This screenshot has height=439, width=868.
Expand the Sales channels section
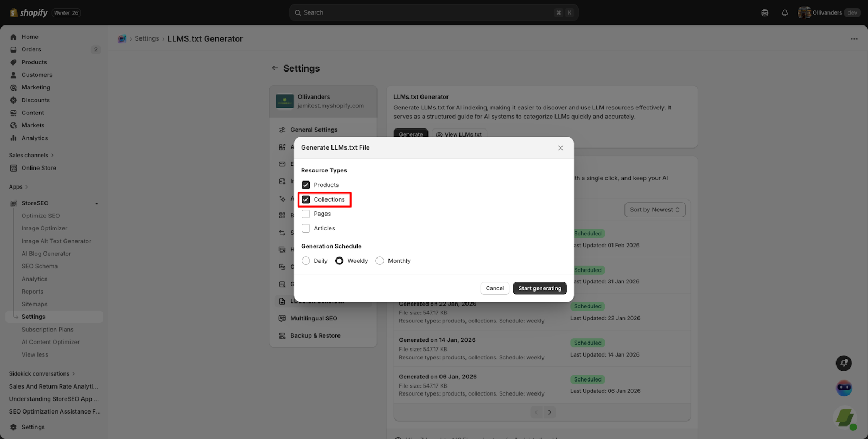(31, 156)
